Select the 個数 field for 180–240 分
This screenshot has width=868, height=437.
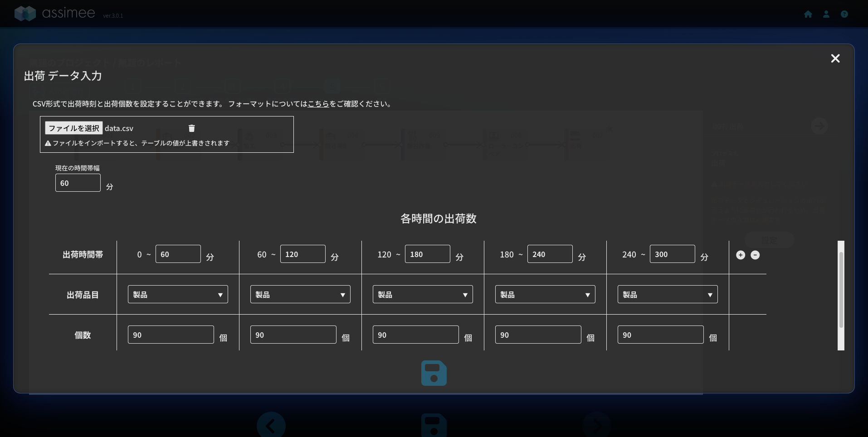click(x=538, y=335)
